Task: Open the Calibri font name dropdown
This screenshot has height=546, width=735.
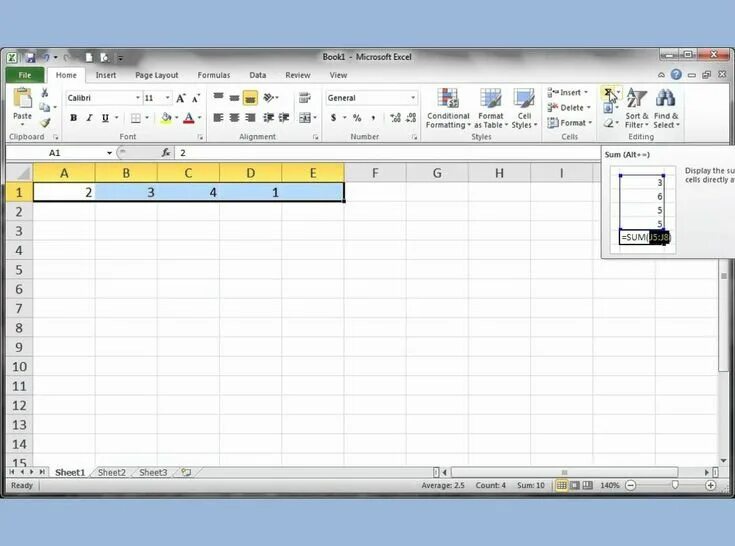Action: (x=138, y=98)
